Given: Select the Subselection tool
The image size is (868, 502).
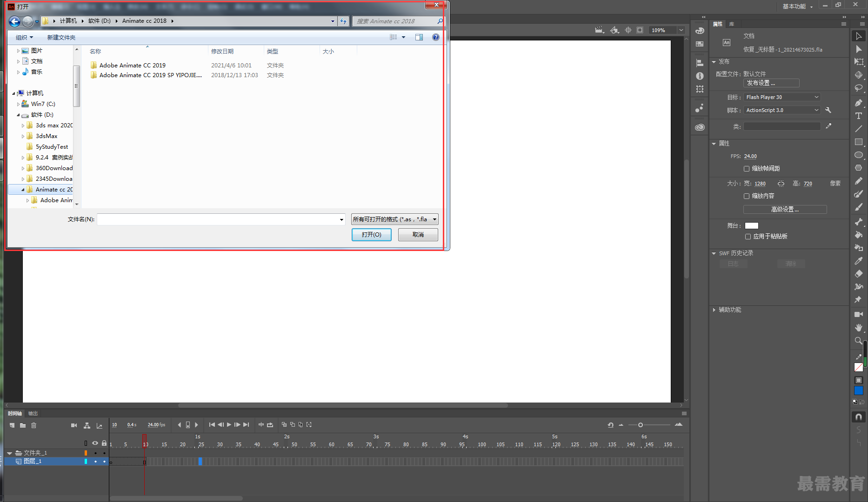Looking at the screenshot, I should pos(859,49).
